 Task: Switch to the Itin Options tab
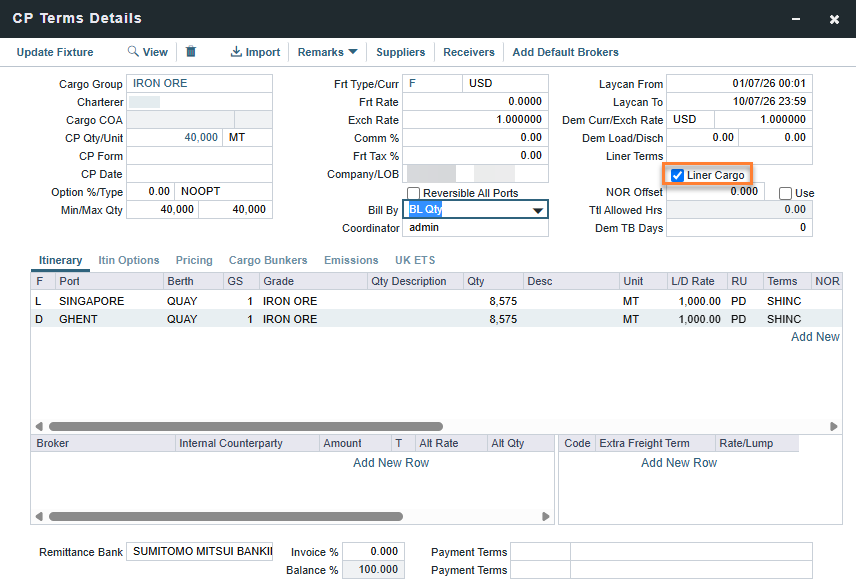click(129, 260)
